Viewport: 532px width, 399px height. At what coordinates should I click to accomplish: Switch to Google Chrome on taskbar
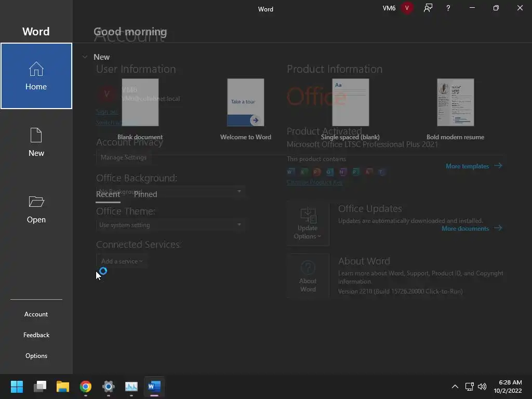tap(86, 387)
